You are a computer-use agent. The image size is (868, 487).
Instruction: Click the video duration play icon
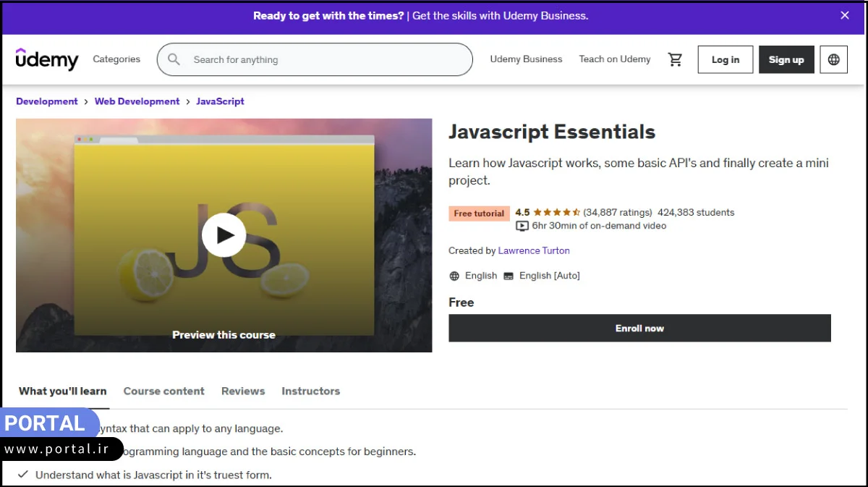pos(522,226)
